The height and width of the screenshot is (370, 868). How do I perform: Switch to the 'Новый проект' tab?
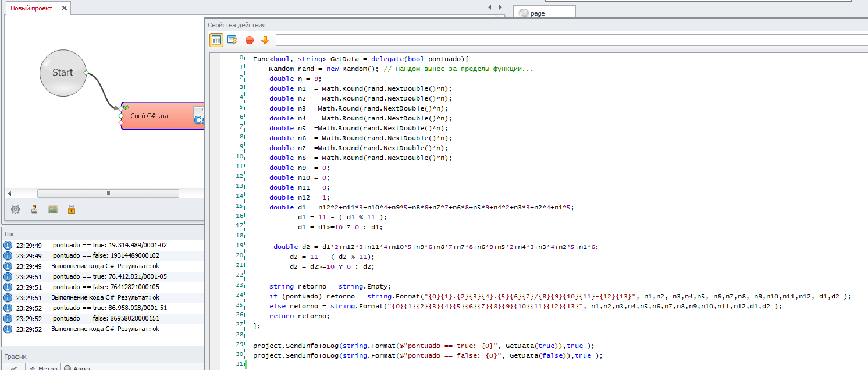(31, 8)
